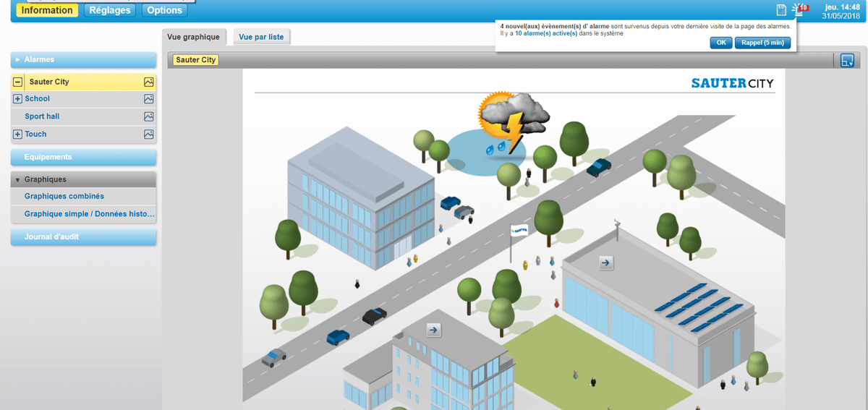Click the picture icon beside School
Image resolution: width=868 pixels, height=410 pixels.
149,98
